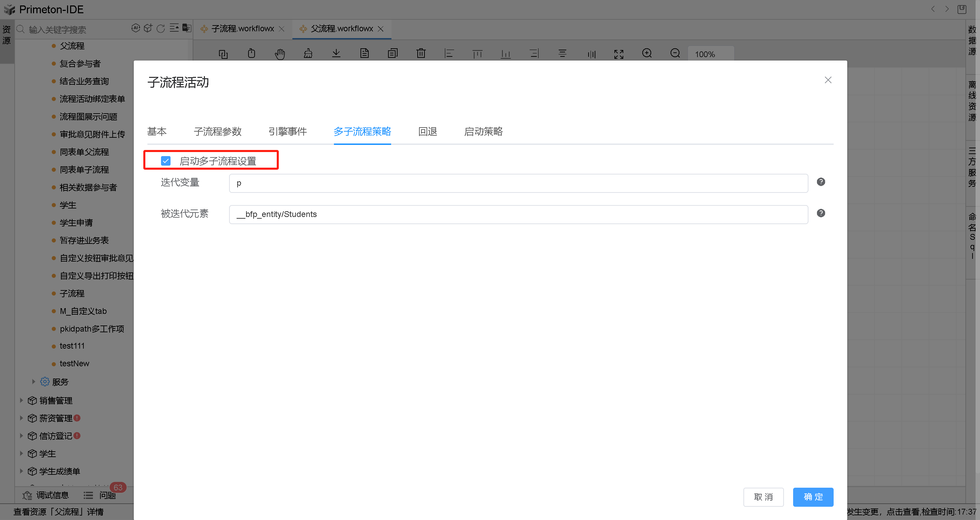The image size is (980, 520).
Task: Click help icon beside 被迭代元素 field
Action: (821, 213)
